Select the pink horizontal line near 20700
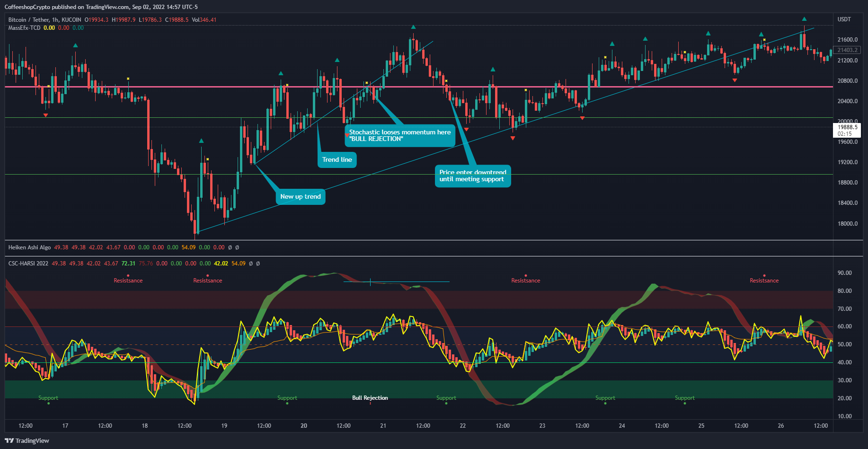 click(x=419, y=87)
